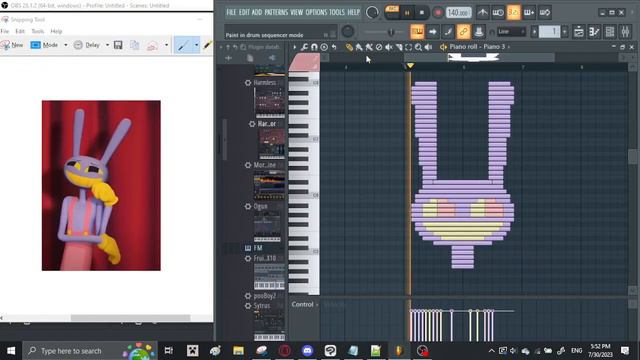Select the FM browser entry

[x=258, y=248]
